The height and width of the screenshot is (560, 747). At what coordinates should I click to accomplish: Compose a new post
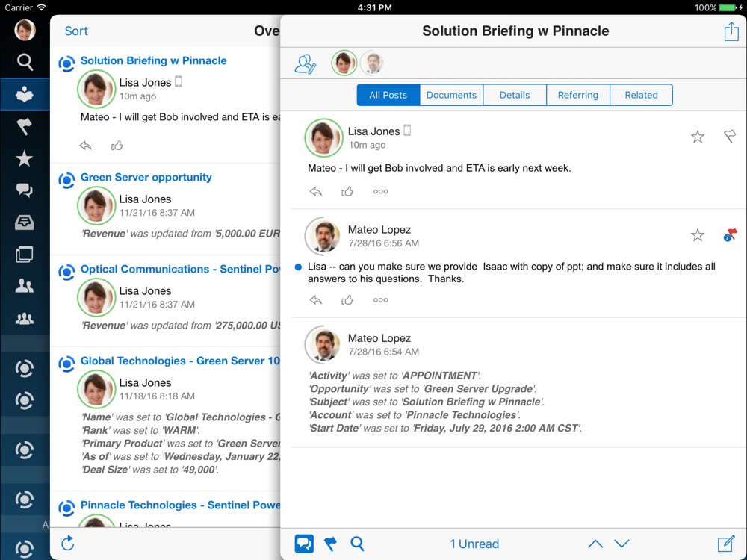726,544
